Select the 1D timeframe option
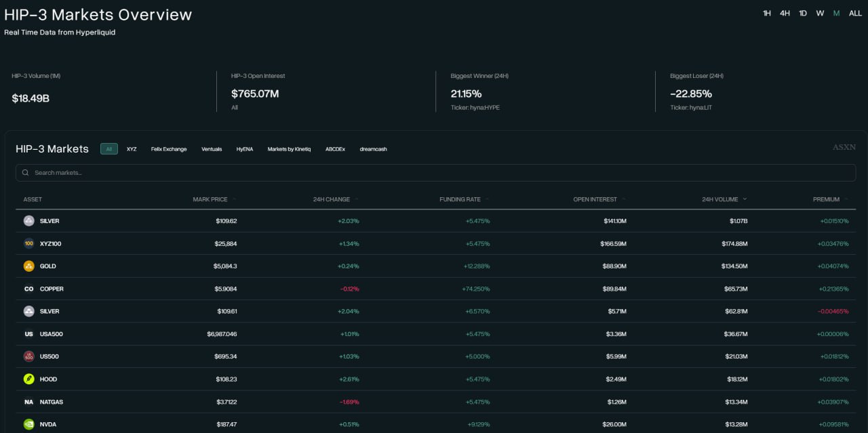The height and width of the screenshot is (433, 868). point(803,13)
